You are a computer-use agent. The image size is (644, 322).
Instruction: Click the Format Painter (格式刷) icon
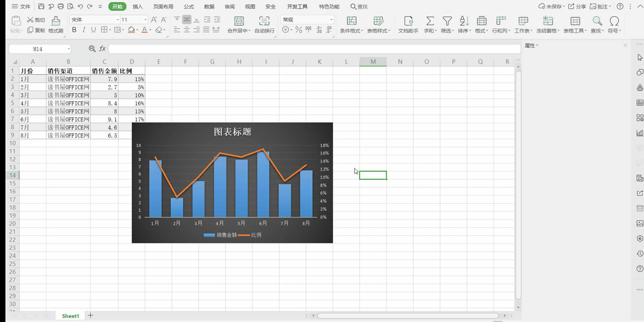(x=56, y=21)
